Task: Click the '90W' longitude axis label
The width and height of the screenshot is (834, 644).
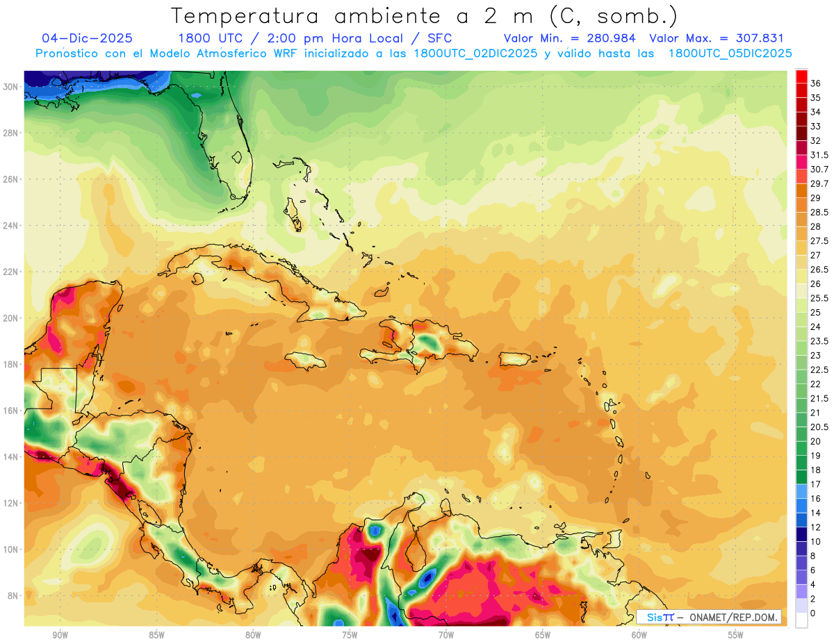Action: coord(60,635)
